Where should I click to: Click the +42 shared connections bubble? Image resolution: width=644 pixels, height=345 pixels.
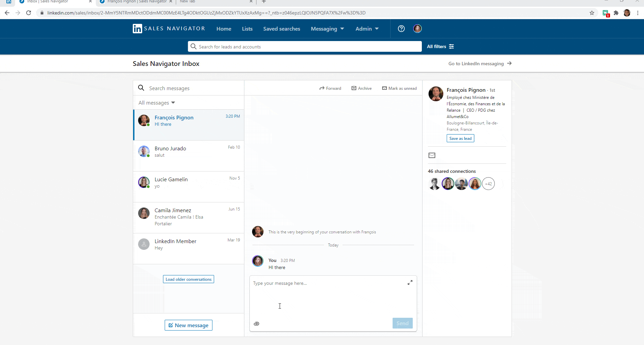click(x=488, y=184)
